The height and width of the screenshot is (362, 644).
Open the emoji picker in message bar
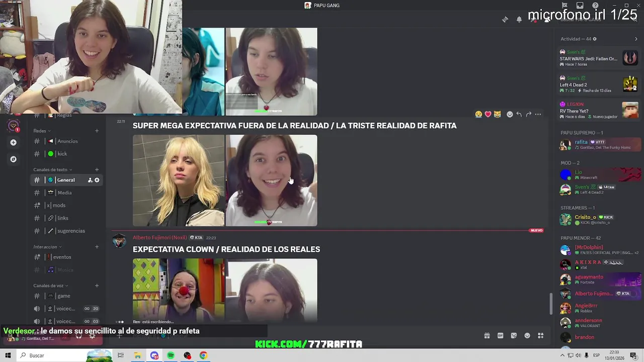[x=527, y=335]
